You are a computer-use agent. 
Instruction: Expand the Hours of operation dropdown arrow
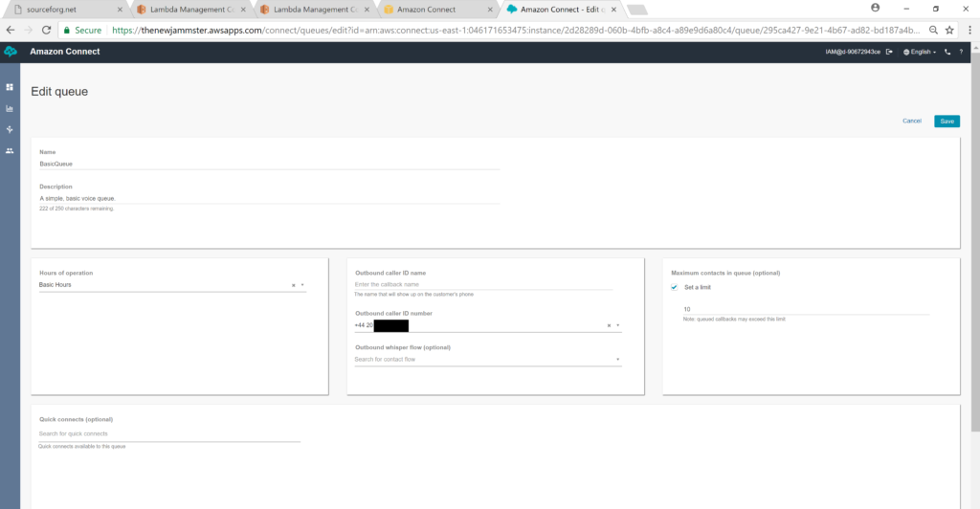(x=302, y=285)
